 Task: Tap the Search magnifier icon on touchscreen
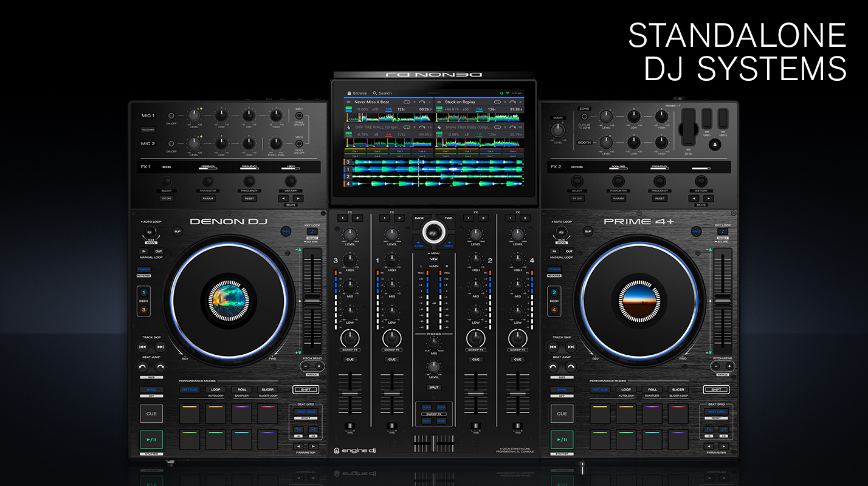374,93
